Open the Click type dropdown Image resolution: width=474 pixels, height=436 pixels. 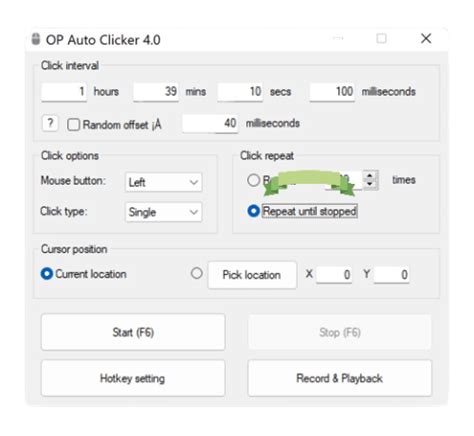click(x=164, y=212)
